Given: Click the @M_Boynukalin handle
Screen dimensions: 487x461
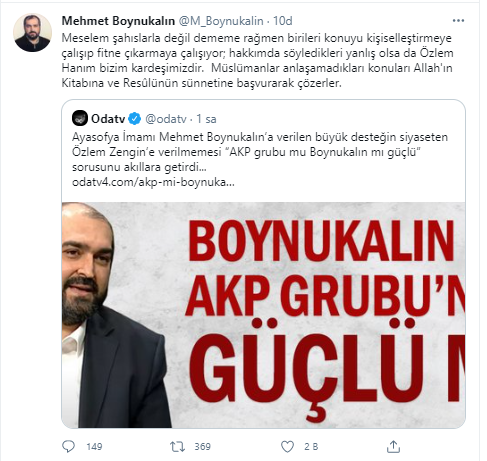Looking at the screenshot, I should 221,21.
